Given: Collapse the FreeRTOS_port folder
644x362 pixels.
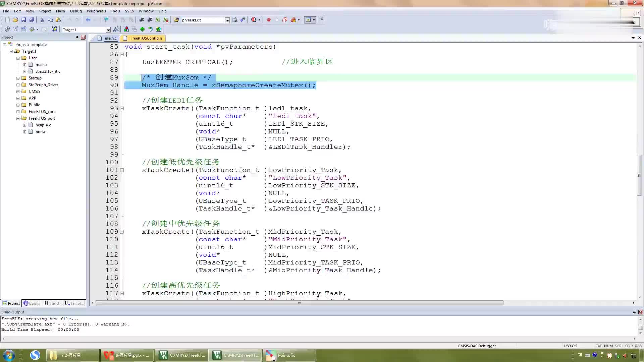Looking at the screenshot, I should click(x=18, y=118).
